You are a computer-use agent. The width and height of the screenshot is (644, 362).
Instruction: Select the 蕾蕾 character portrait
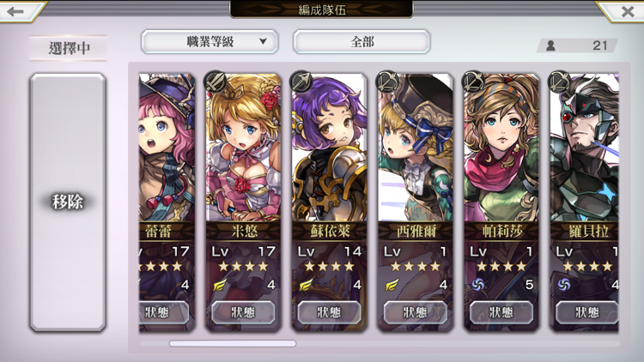pyautogui.click(x=167, y=148)
